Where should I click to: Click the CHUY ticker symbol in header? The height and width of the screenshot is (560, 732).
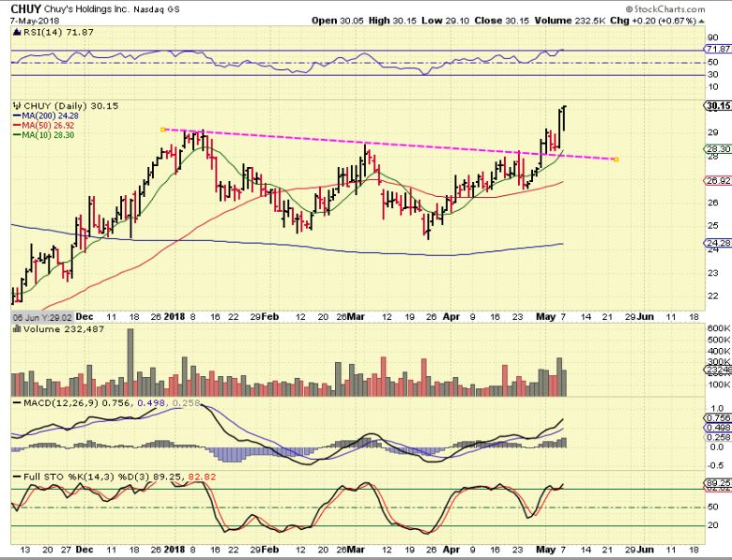25,8
